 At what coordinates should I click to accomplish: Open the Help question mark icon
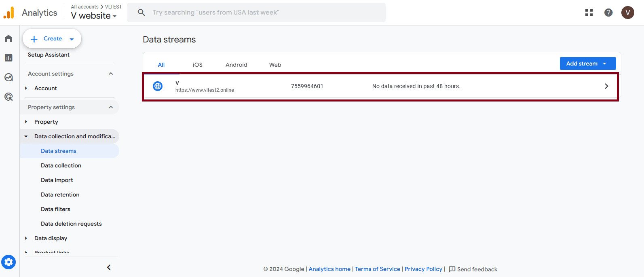(x=608, y=13)
